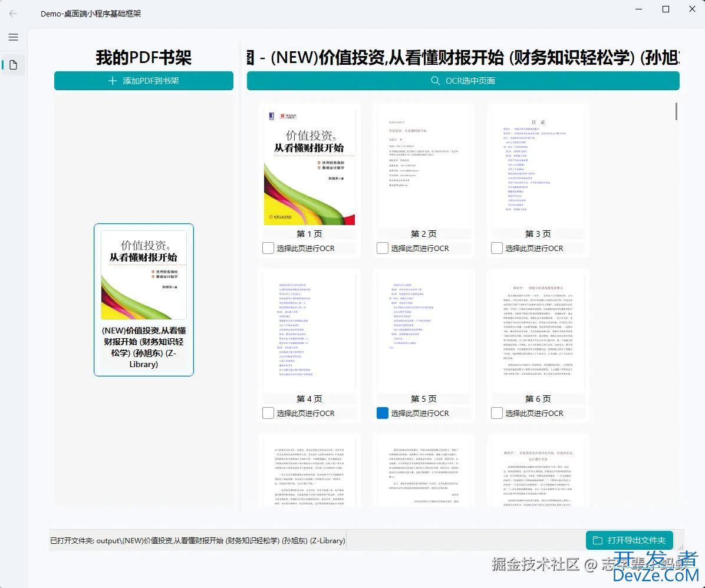The width and height of the screenshot is (705, 588).
Task: Click the back arrow in title bar
Action: (x=12, y=14)
